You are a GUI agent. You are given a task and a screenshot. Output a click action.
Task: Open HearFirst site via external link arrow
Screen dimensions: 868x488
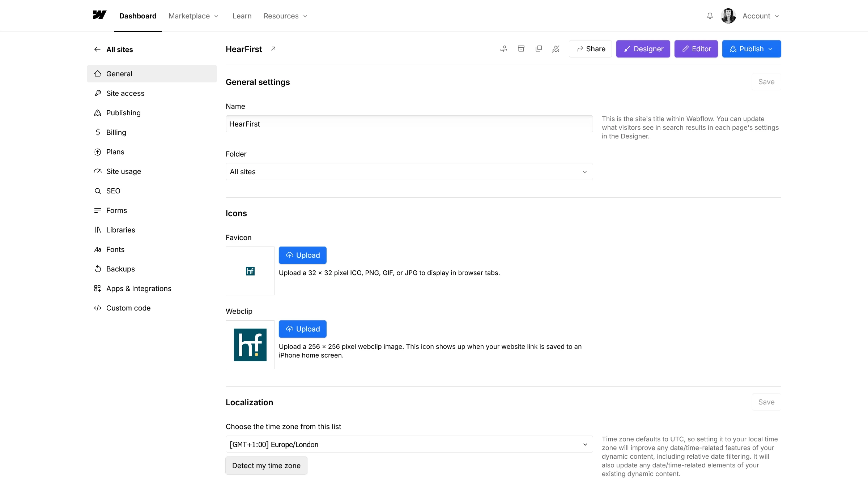[x=273, y=48]
